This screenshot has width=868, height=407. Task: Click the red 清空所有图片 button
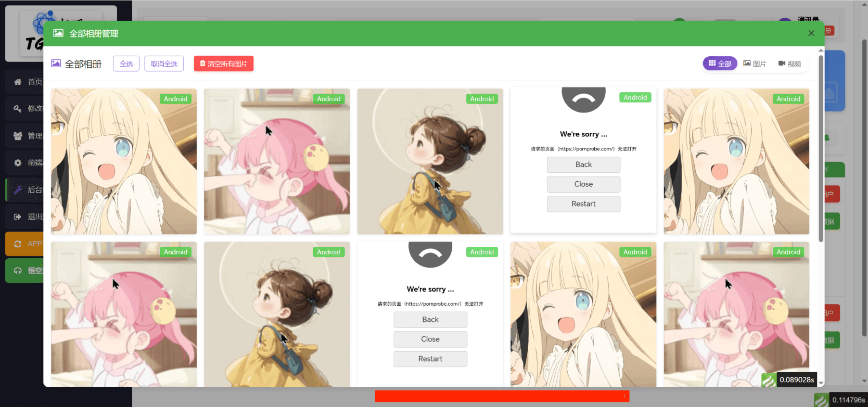223,63
